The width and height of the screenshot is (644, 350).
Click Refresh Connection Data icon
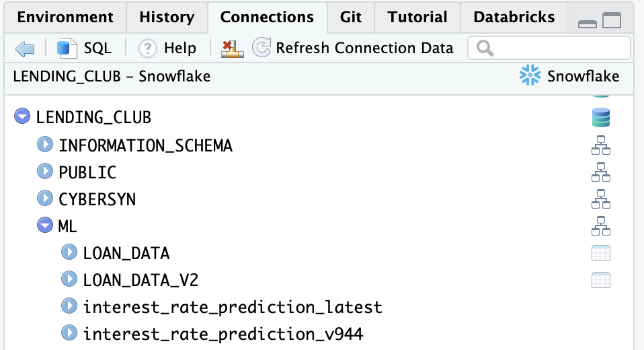click(x=261, y=48)
